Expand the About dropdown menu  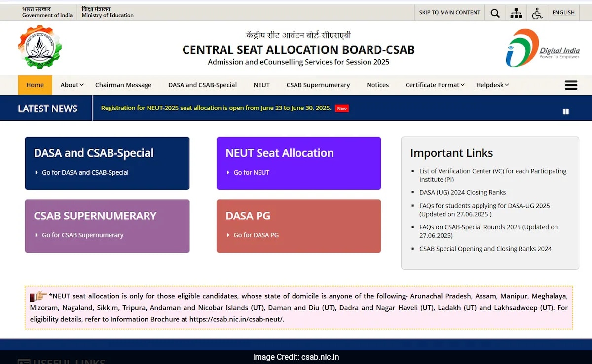tap(72, 85)
